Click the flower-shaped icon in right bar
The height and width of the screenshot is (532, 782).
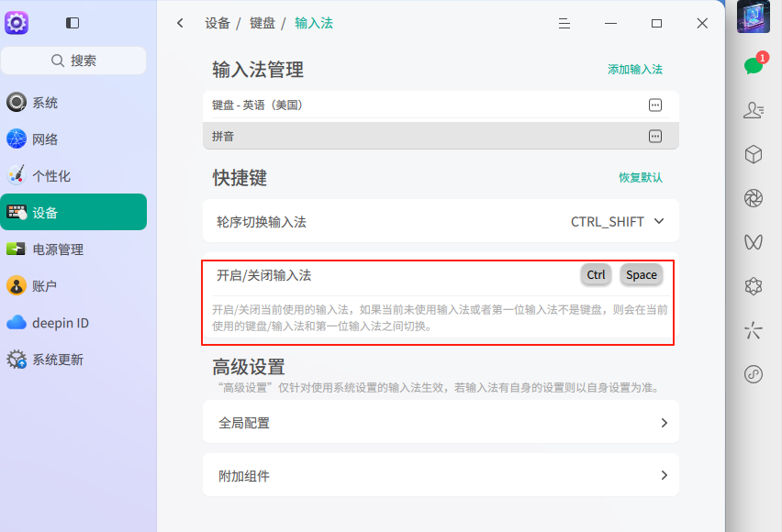coord(753,286)
